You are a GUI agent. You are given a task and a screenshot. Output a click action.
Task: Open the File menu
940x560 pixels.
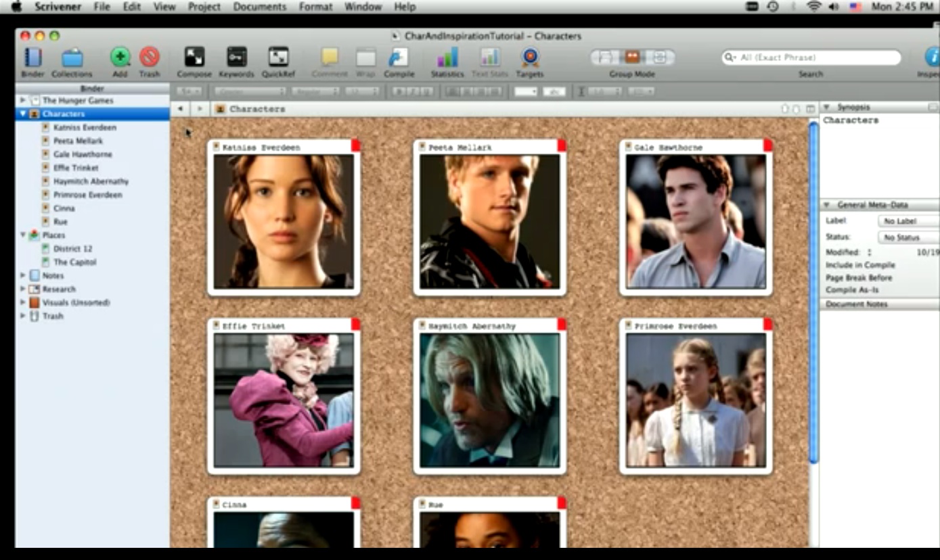tap(102, 7)
